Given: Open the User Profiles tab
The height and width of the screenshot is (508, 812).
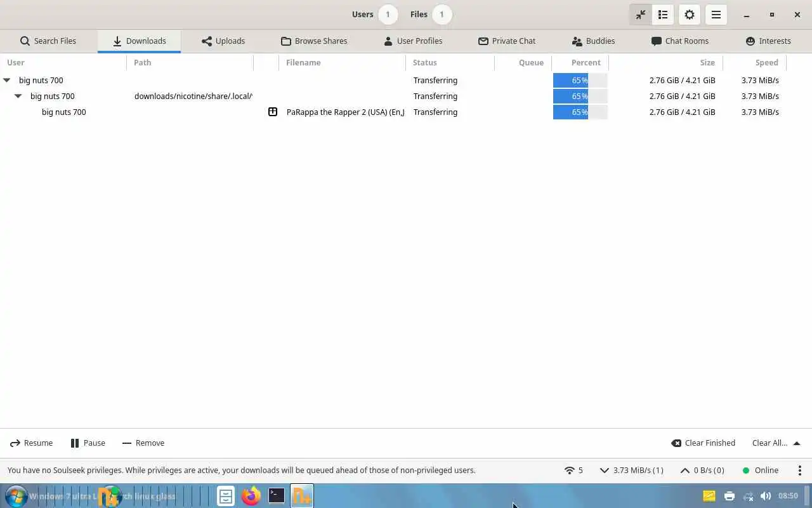Looking at the screenshot, I should [x=413, y=41].
